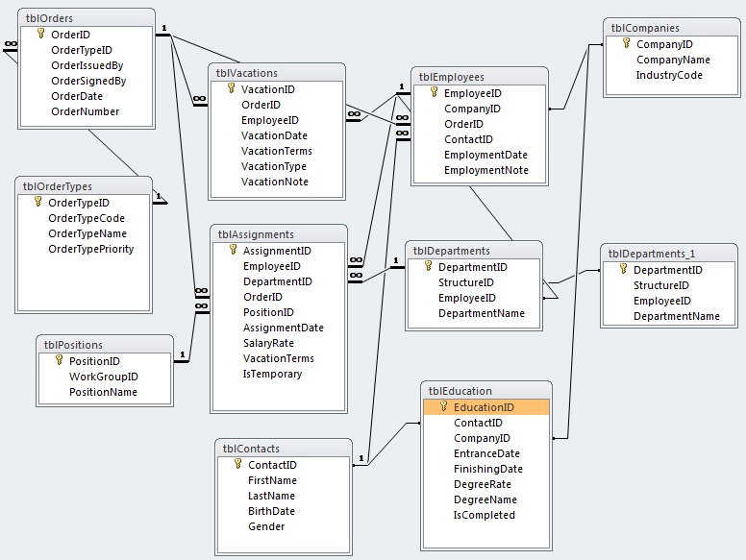Select EntranceDate field in tblEducation
Viewport: 746px width, 560px height.
point(486,453)
